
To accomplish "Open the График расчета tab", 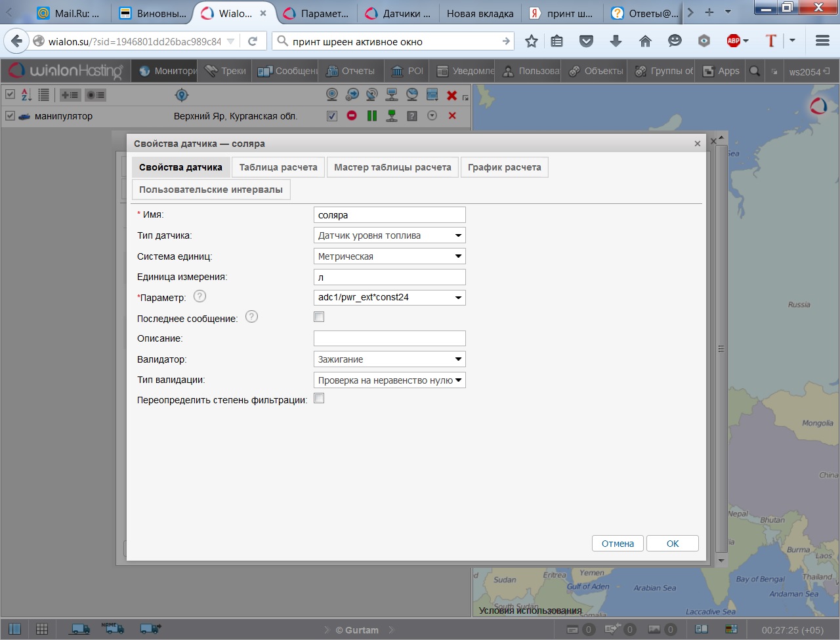I will [504, 167].
